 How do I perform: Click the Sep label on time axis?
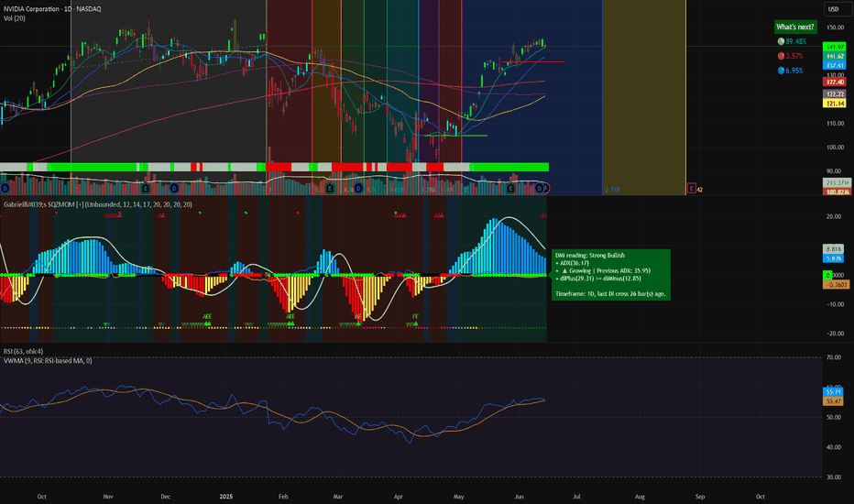pyautogui.click(x=700, y=497)
